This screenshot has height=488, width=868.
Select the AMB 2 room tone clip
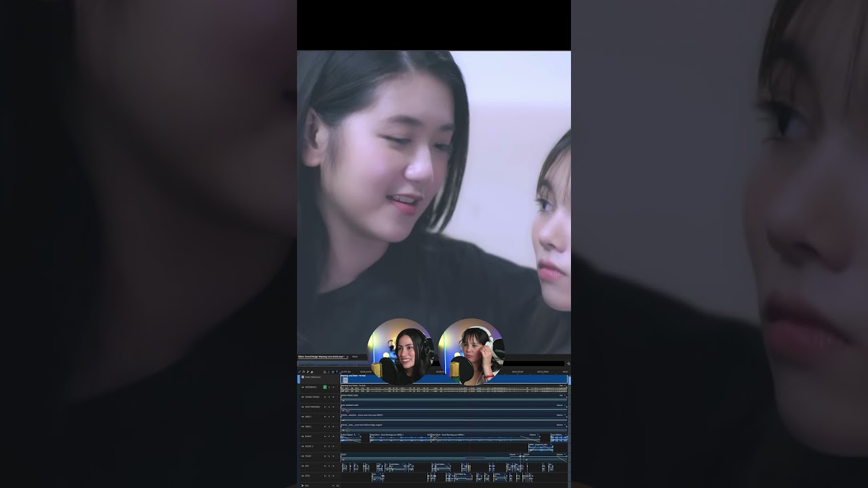pyautogui.click(x=454, y=427)
